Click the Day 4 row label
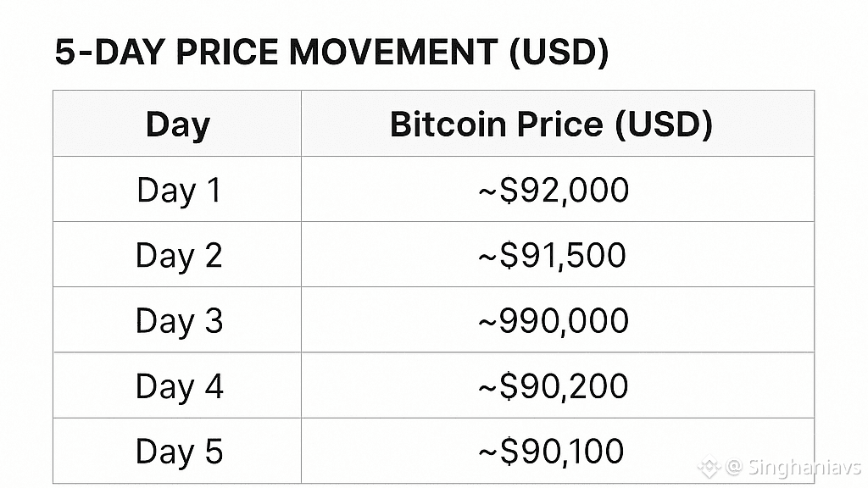This screenshot has width=868, height=488. coord(178,386)
